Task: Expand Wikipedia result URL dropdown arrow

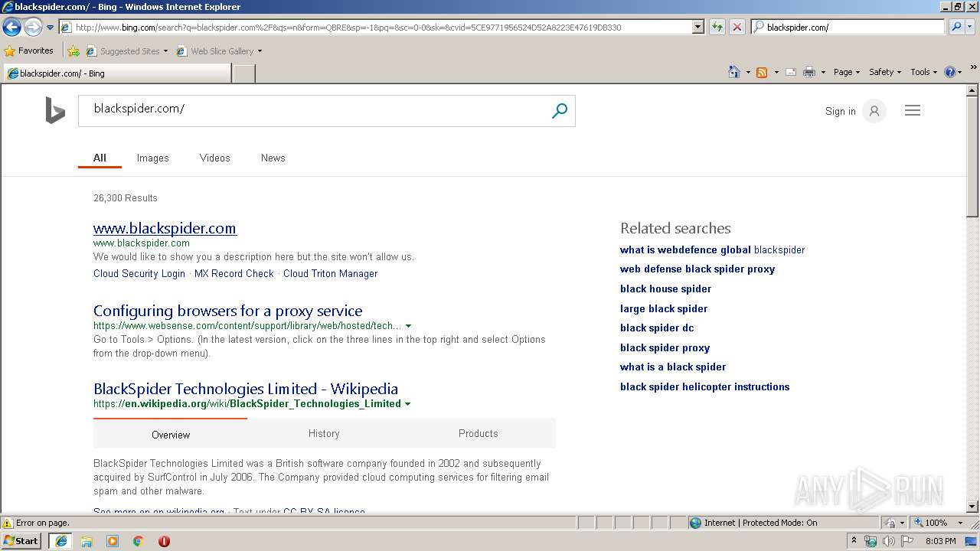Action: click(407, 404)
